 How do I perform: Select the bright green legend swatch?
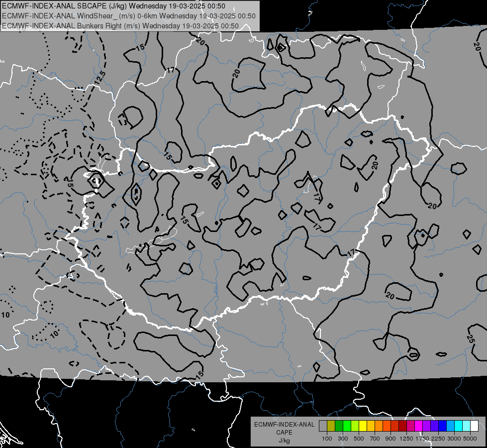(x=347, y=426)
